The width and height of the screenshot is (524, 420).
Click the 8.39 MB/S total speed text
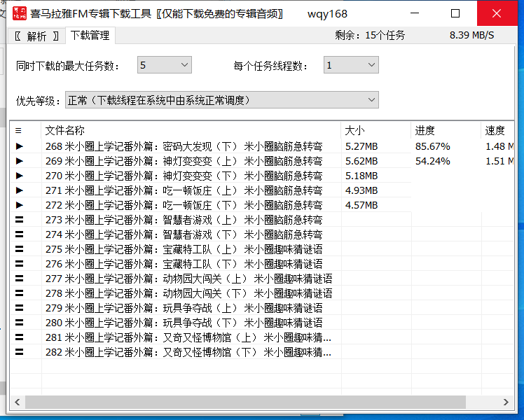point(471,35)
